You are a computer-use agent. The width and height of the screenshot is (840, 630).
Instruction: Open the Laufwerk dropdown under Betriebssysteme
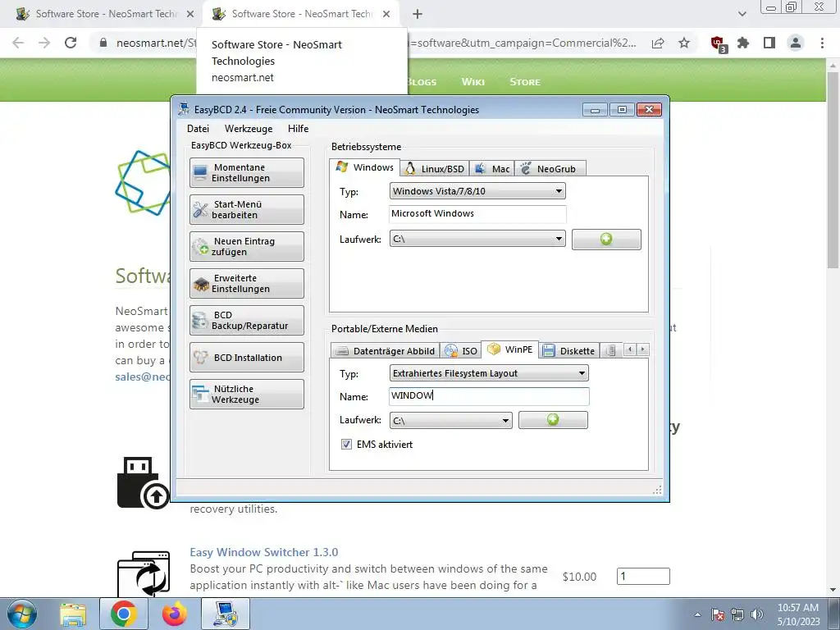click(x=477, y=239)
